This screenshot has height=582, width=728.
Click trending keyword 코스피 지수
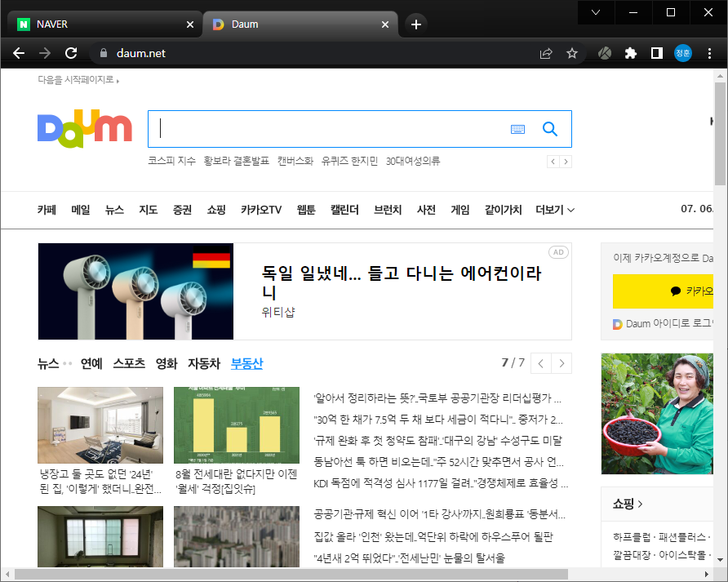pyautogui.click(x=171, y=161)
